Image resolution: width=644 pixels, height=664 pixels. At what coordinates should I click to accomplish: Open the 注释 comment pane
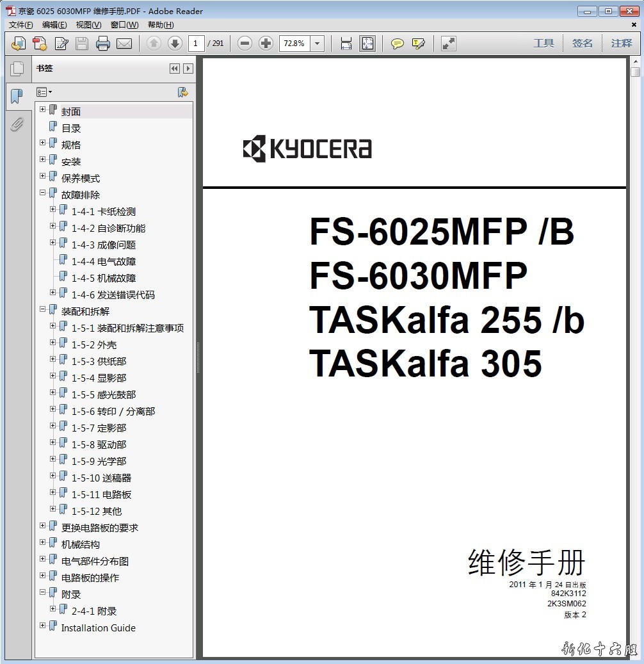(621, 44)
